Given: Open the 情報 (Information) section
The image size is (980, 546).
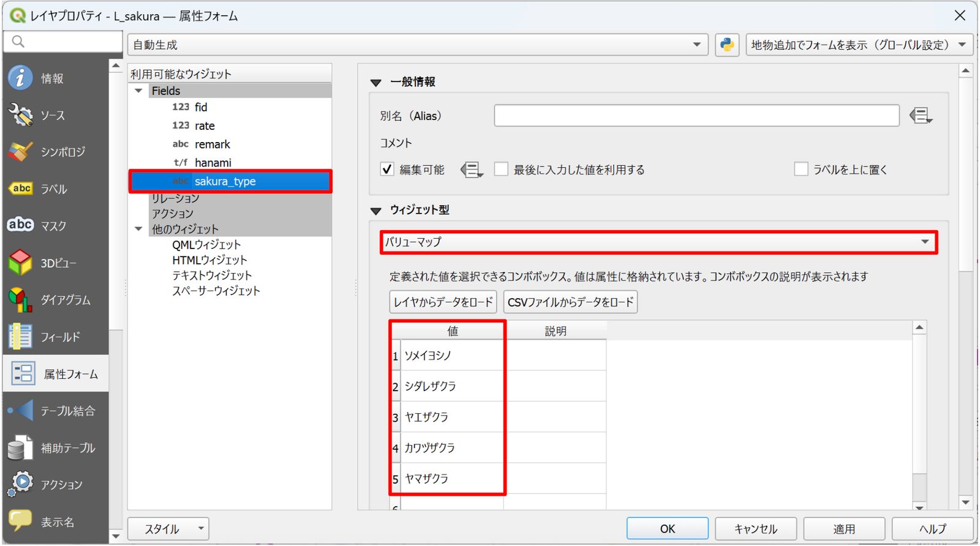Looking at the screenshot, I should (55, 78).
